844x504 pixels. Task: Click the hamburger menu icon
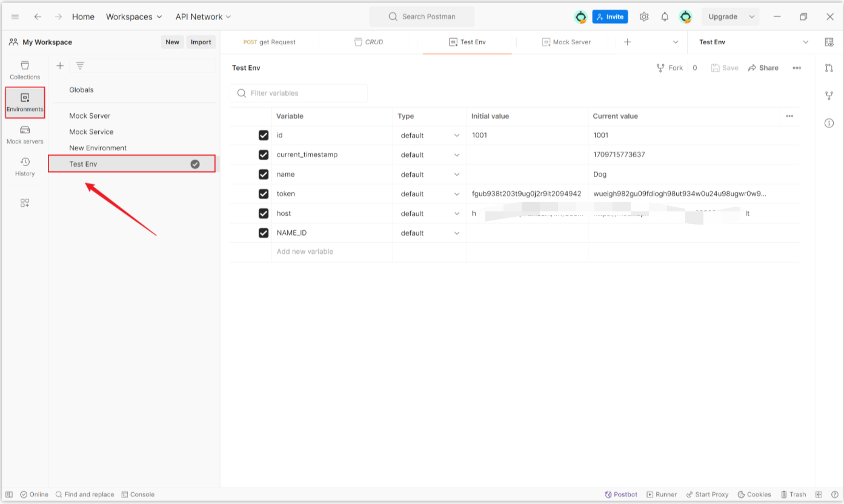[15, 17]
